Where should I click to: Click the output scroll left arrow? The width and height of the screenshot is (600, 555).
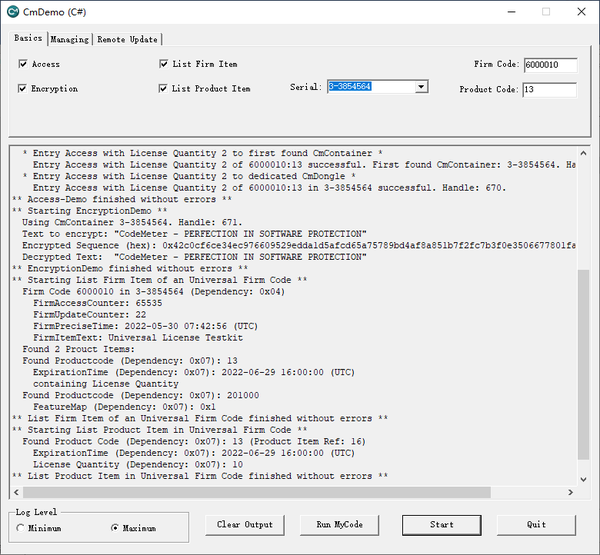[16, 492]
